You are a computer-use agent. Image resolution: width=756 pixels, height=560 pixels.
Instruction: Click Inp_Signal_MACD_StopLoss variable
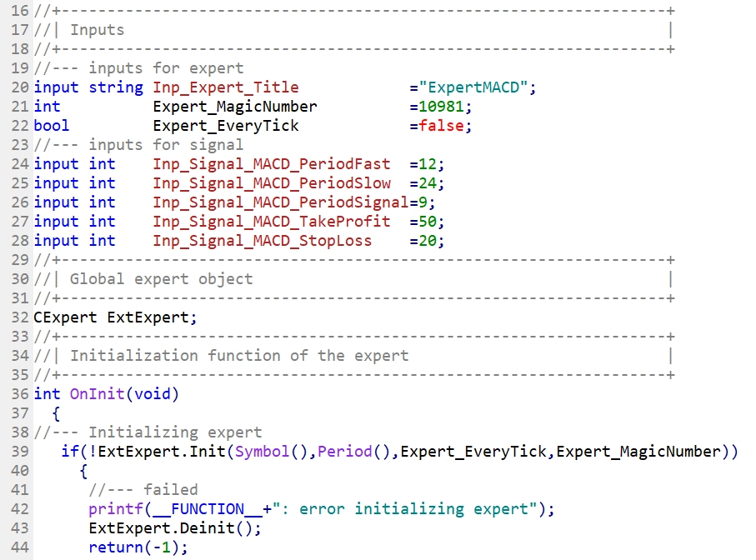263,241
